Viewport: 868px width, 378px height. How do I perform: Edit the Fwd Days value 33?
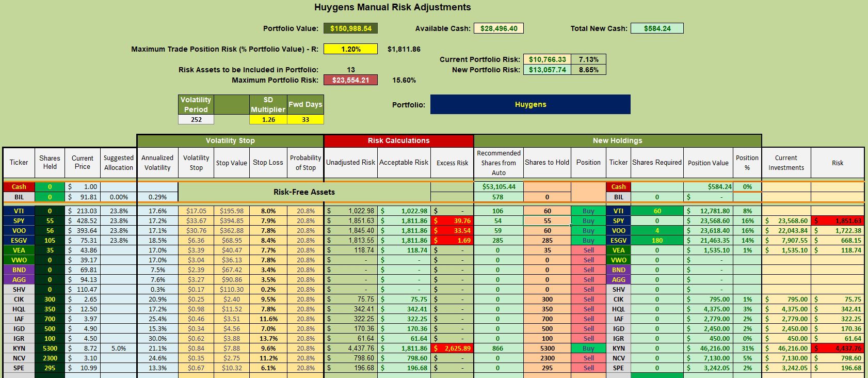pyautogui.click(x=306, y=119)
